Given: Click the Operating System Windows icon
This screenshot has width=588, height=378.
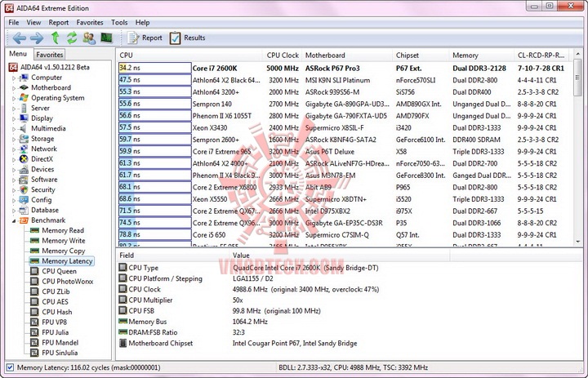Looking at the screenshot, I should [24, 98].
